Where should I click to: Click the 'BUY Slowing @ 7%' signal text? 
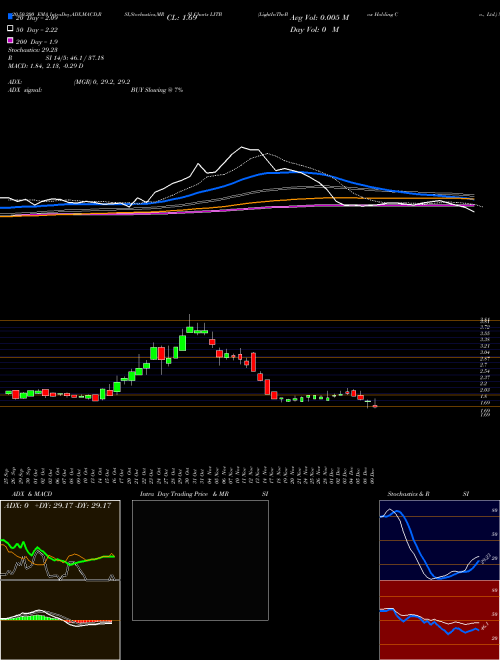pyautogui.click(x=157, y=90)
